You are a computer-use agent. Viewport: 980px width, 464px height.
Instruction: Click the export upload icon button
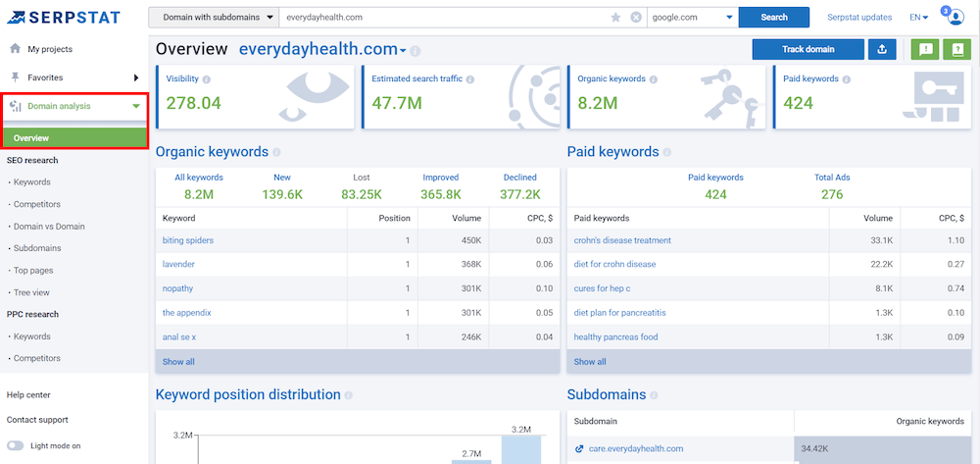883,49
